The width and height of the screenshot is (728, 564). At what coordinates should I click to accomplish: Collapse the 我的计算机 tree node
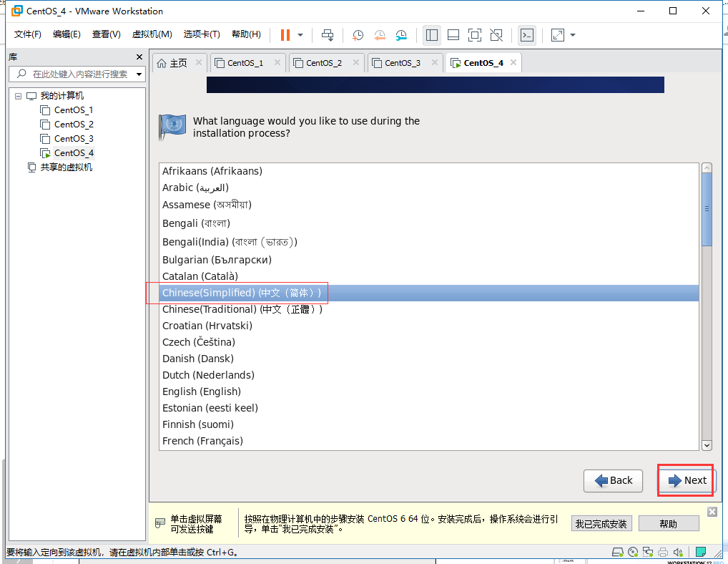click(x=18, y=96)
